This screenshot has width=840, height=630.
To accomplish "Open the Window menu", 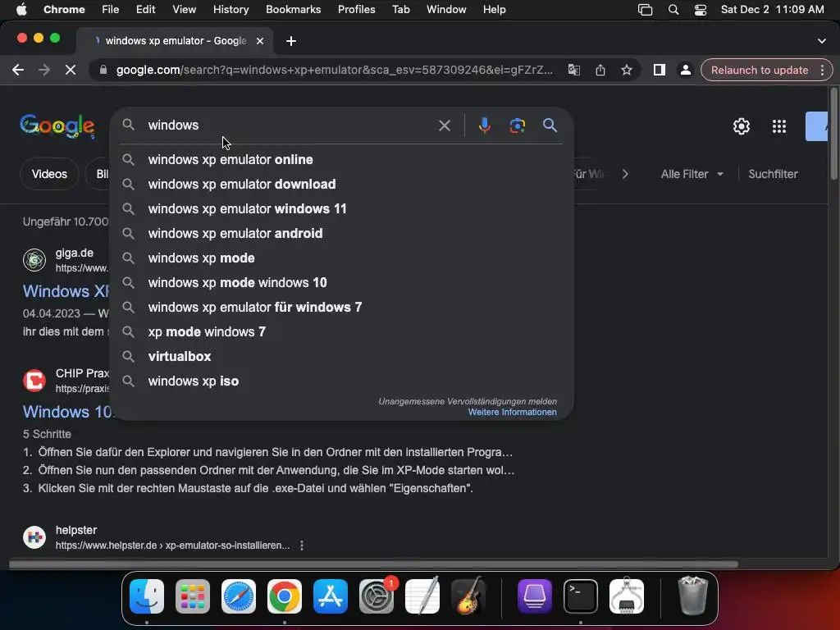I will [446, 10].
